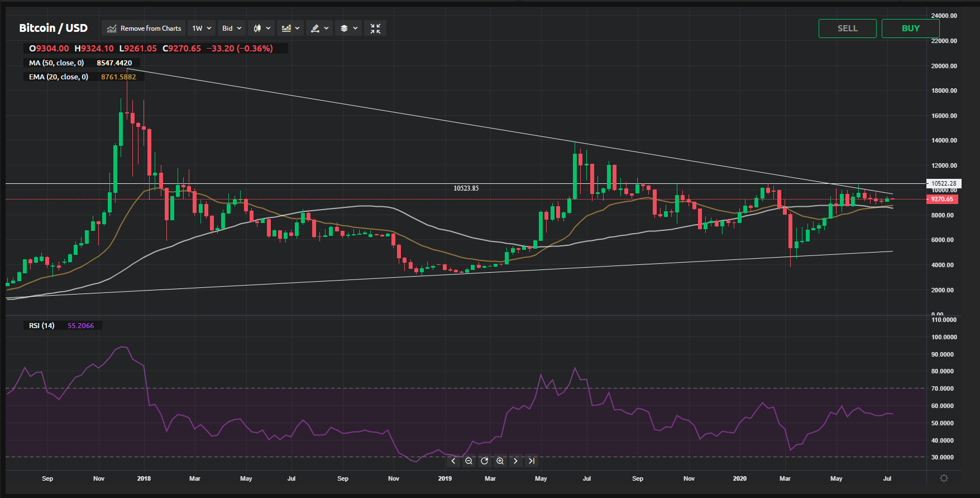Image resolution: width=980 pixels, height=498 pixels.
Task: Click the BUY button
Action: click(910, 29)
